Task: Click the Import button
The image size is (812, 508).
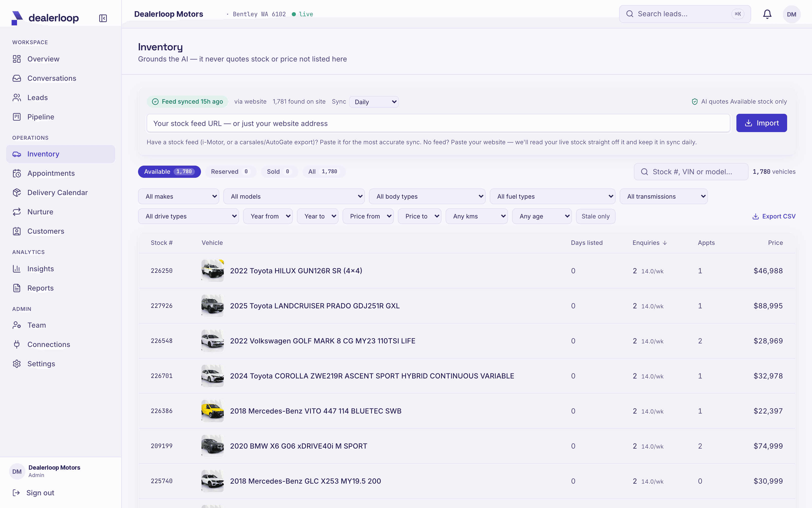Action: pyautogui.click(x=761, y=123)
